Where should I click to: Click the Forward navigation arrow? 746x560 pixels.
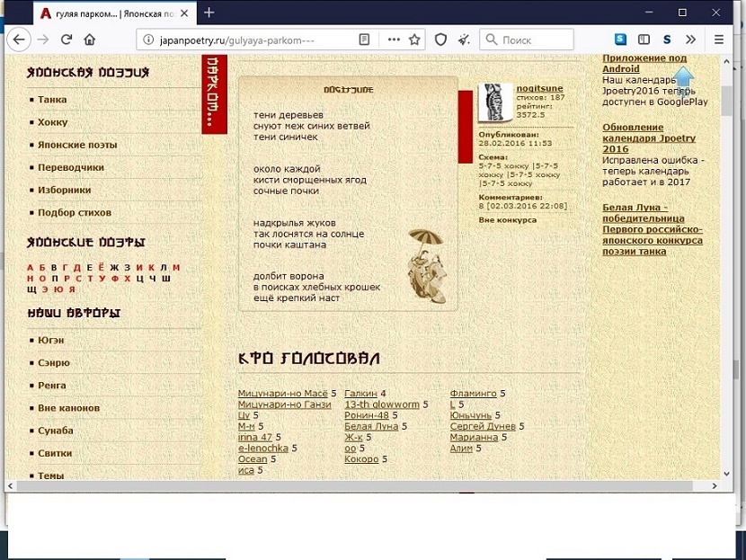43,40
